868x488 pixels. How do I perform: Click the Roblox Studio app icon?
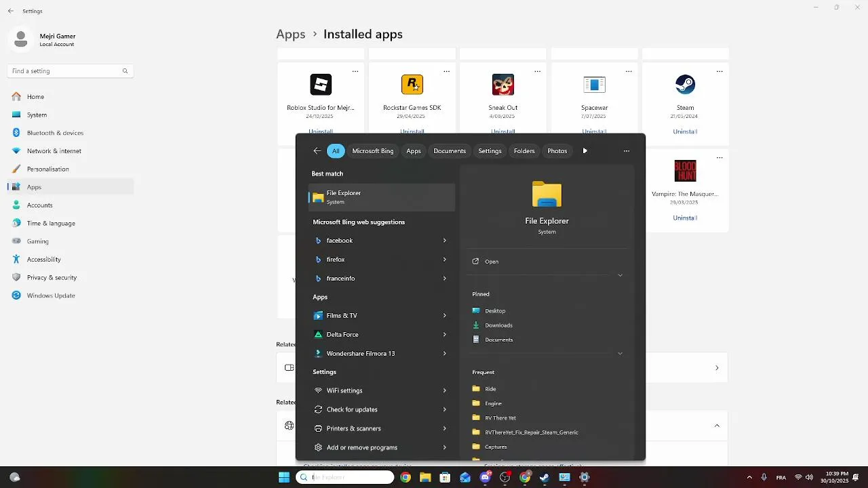click(321, 85)
